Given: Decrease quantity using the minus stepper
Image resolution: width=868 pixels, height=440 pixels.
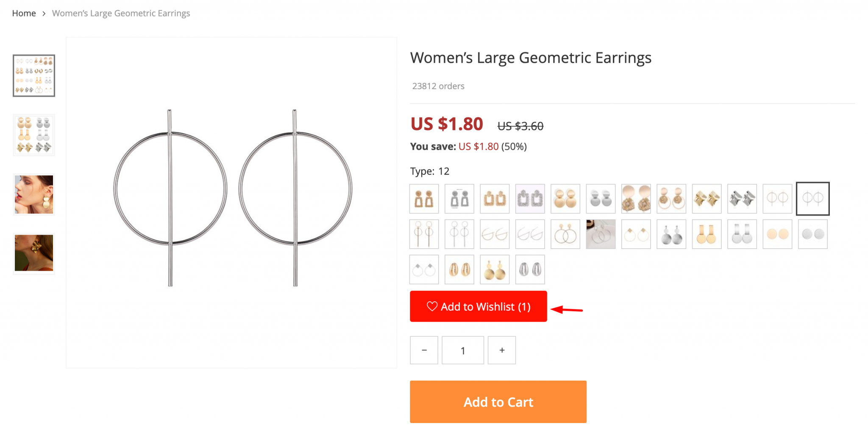Looking at the screenshot, I should pos(424,350).
